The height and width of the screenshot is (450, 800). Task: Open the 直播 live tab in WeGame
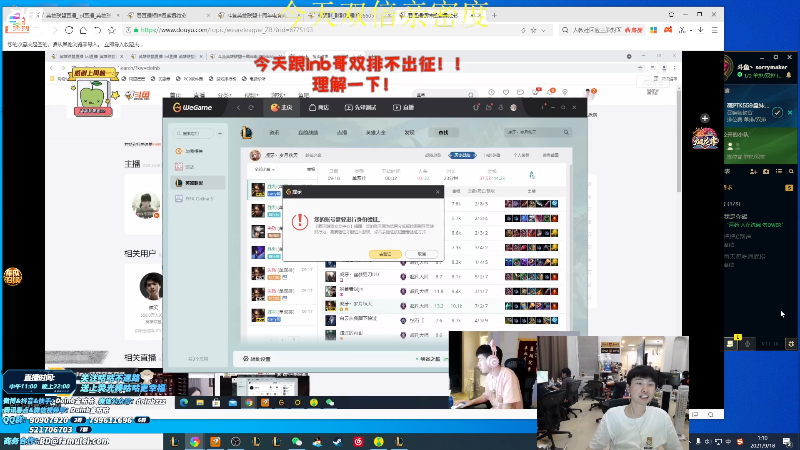coord(404,108)
